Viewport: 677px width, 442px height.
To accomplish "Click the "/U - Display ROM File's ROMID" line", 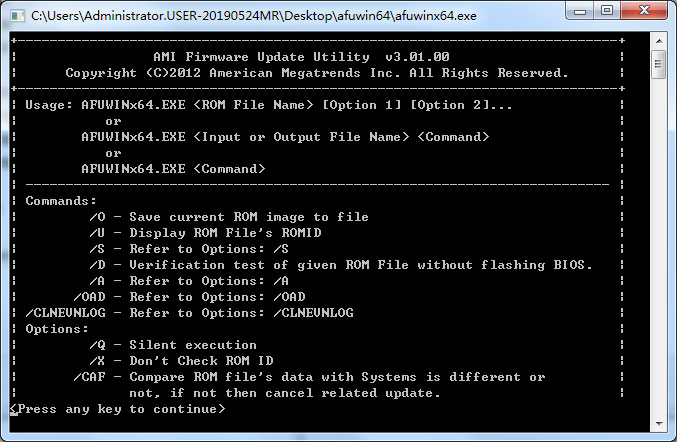I will [208, 233].
